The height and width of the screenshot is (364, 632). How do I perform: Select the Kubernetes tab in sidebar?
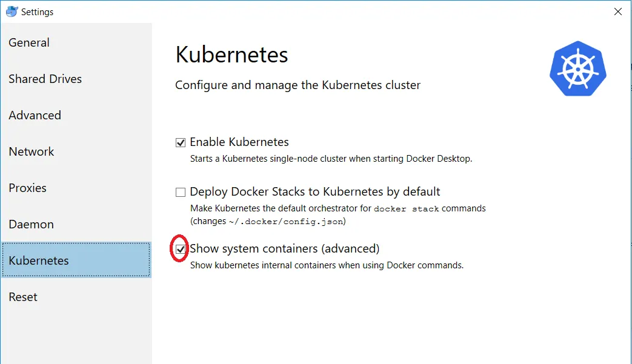point(39,260)
